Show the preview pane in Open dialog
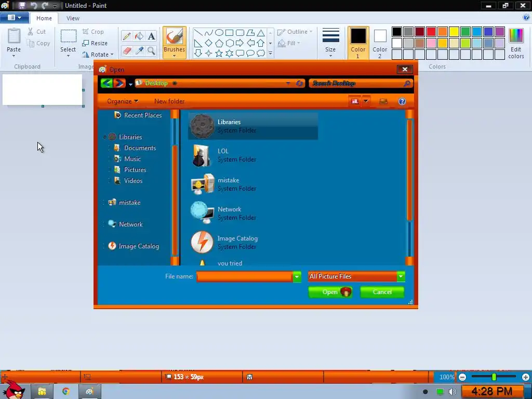532x399 pixels. [383, 101]
